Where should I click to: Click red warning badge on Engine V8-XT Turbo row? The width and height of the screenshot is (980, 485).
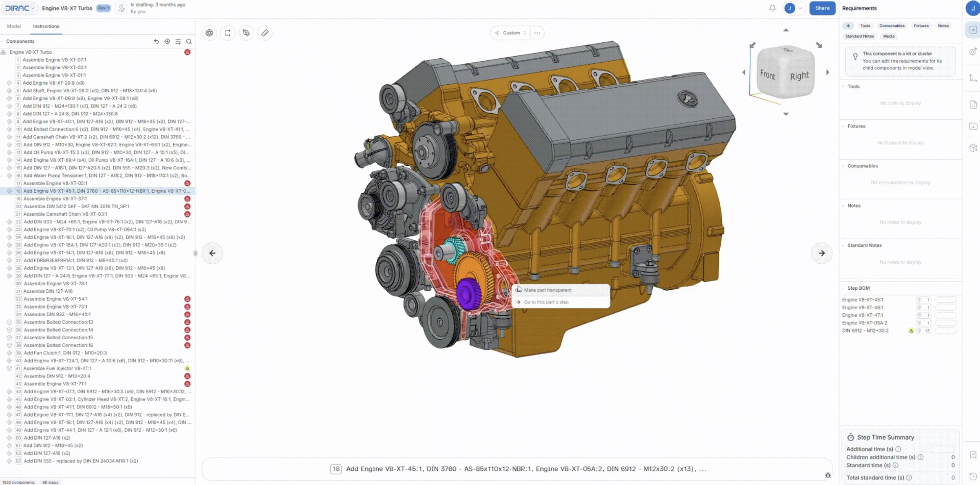tap(187, 52)
